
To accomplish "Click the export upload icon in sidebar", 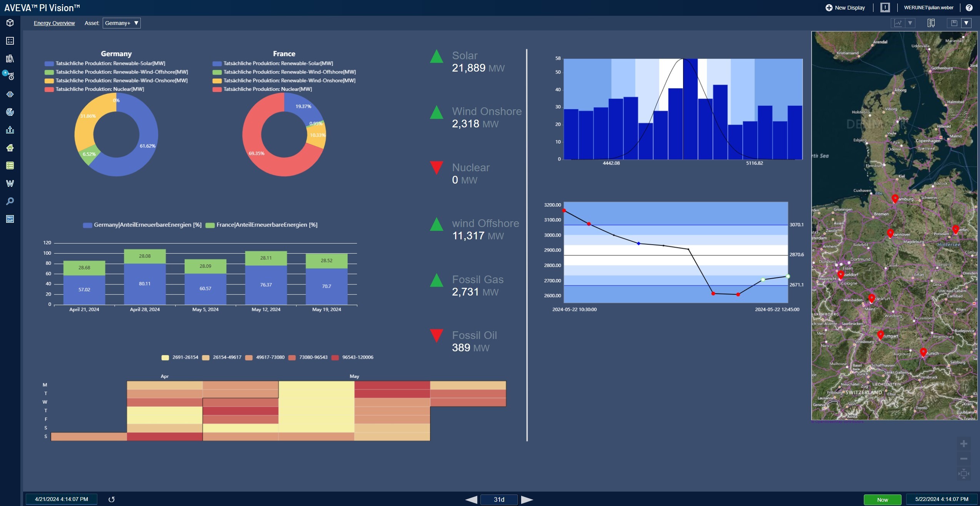I will [x=10, y=130].
